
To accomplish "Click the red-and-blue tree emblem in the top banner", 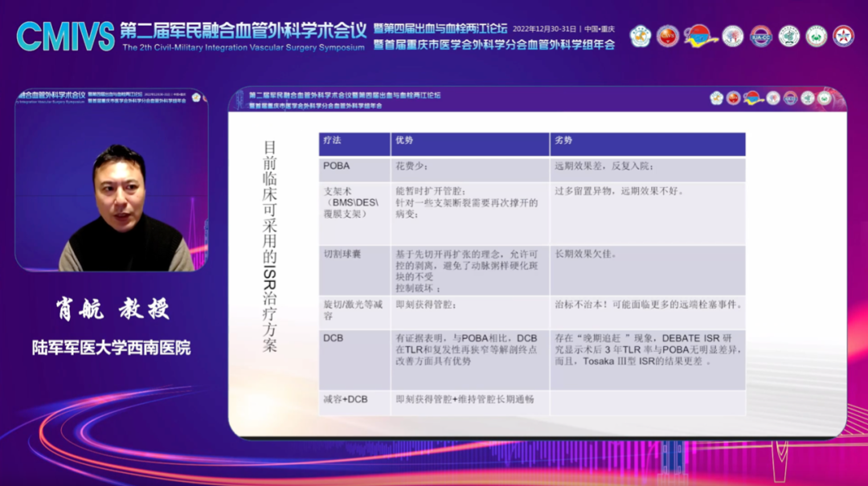I will click(x=733, y=36).
